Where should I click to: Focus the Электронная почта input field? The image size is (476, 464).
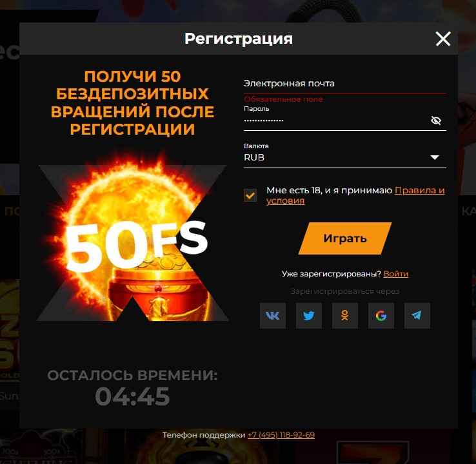[345, 83]
